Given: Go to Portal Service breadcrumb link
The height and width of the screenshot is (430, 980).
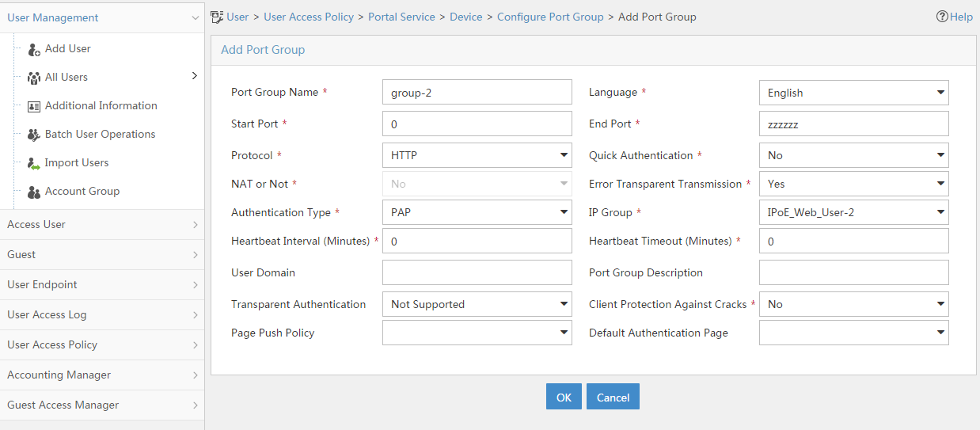Looking at the screenshot, I should [x=401, y=17].
